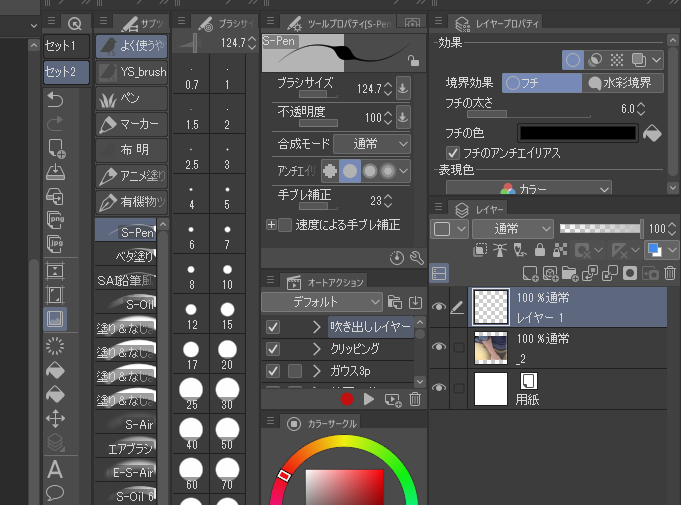
Task: Click the red record auto action button
Action: tap(347, 399)
